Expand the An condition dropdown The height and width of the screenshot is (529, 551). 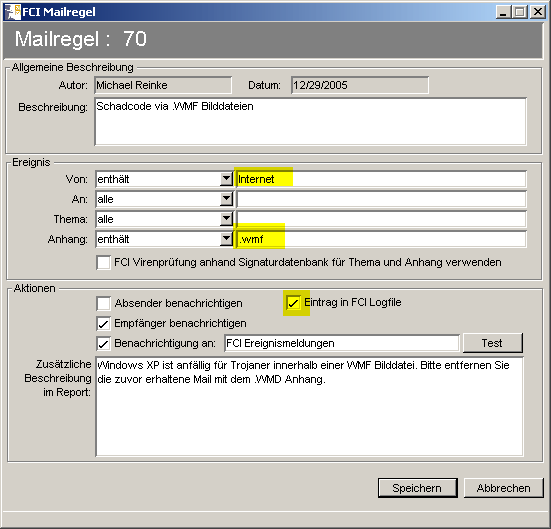[226, 199]
